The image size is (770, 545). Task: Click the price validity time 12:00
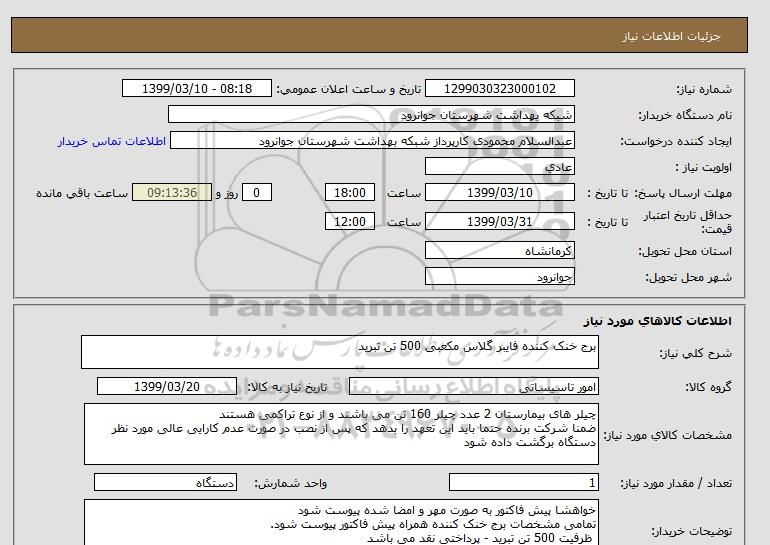pyautogui.click(x=350, y=221)
